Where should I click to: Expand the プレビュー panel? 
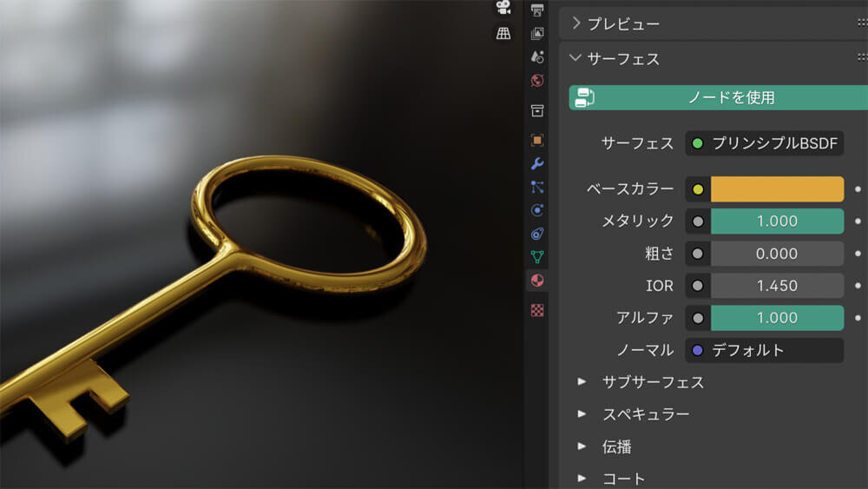click(576, 23)
